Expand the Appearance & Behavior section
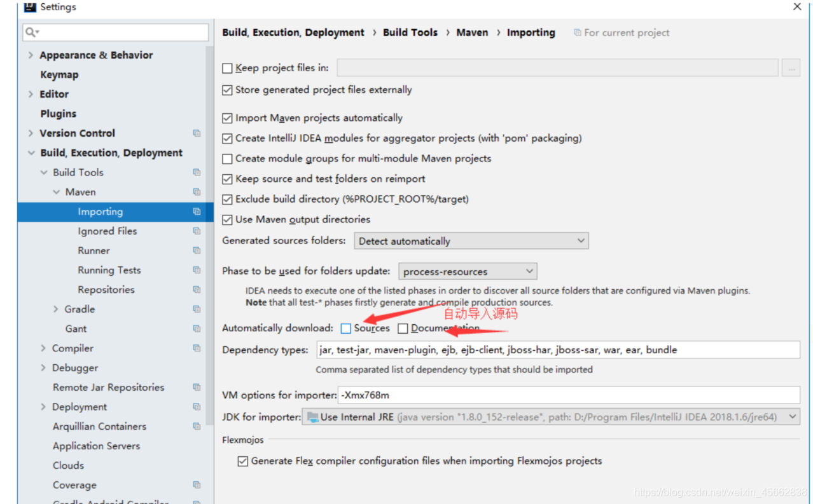Screen dimensions: 813x504 click(31, 55)
